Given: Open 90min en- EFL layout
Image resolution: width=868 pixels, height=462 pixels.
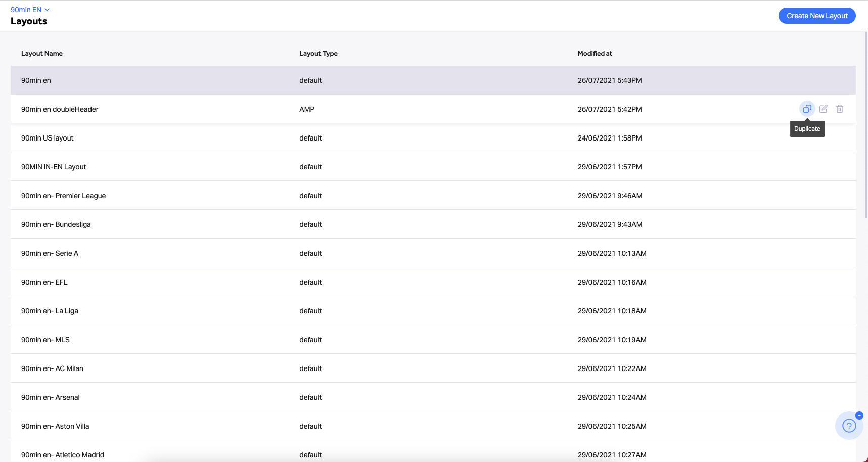Looking at the screenshot, I should click(433, 282).
